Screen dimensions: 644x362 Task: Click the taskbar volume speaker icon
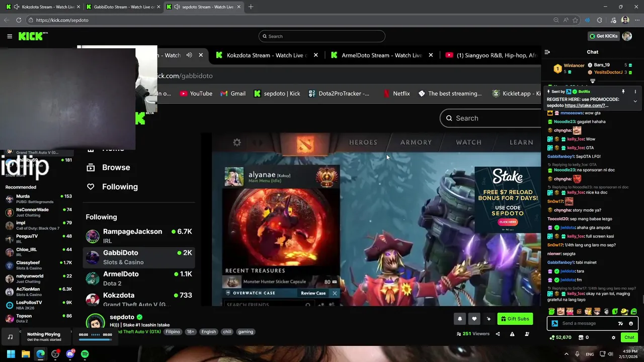coord(610,354)
